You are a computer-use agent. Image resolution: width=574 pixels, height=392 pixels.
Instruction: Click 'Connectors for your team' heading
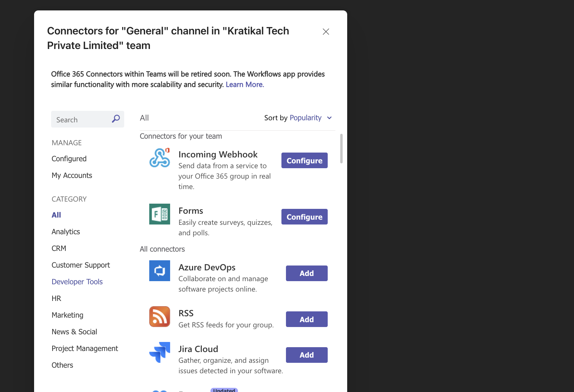click(181, 136)
